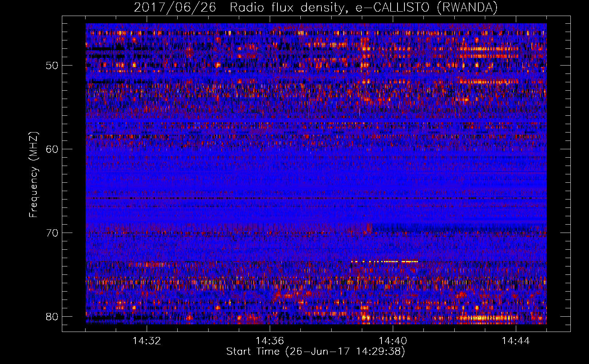Click the 80 MHz frequency tick label

52,316
